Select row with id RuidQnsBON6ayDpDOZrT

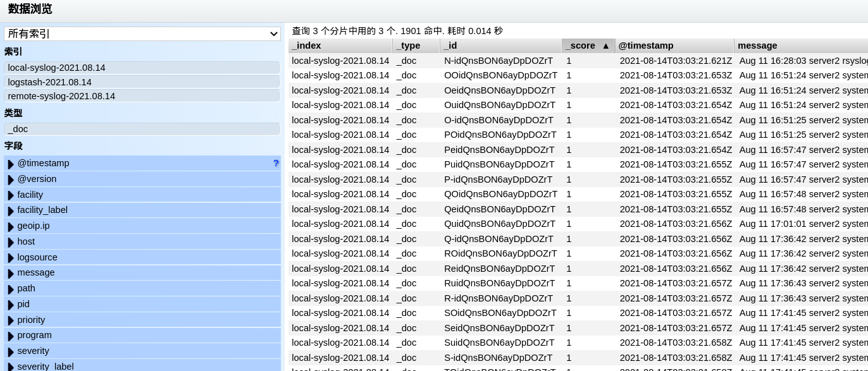pos(578,283)
